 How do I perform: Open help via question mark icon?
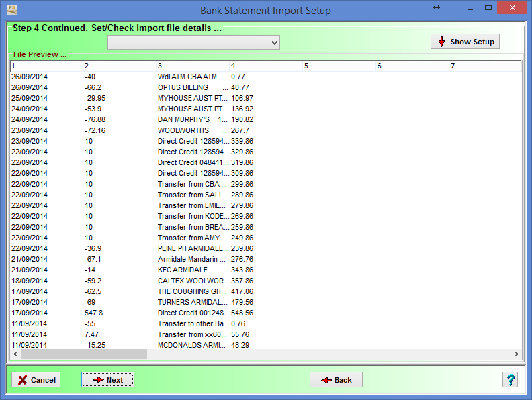pos(511,380)
